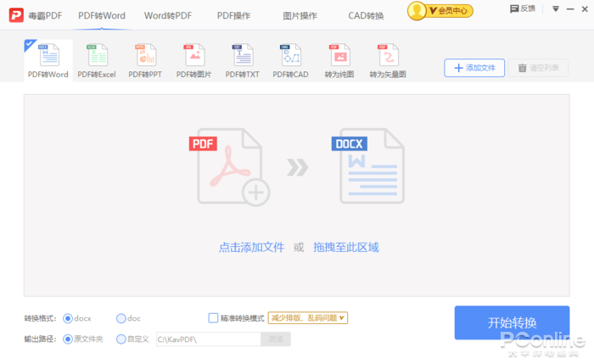Open the CAD转换 top tab
Viewport: 594px width, 364px height.
point(366,15)
